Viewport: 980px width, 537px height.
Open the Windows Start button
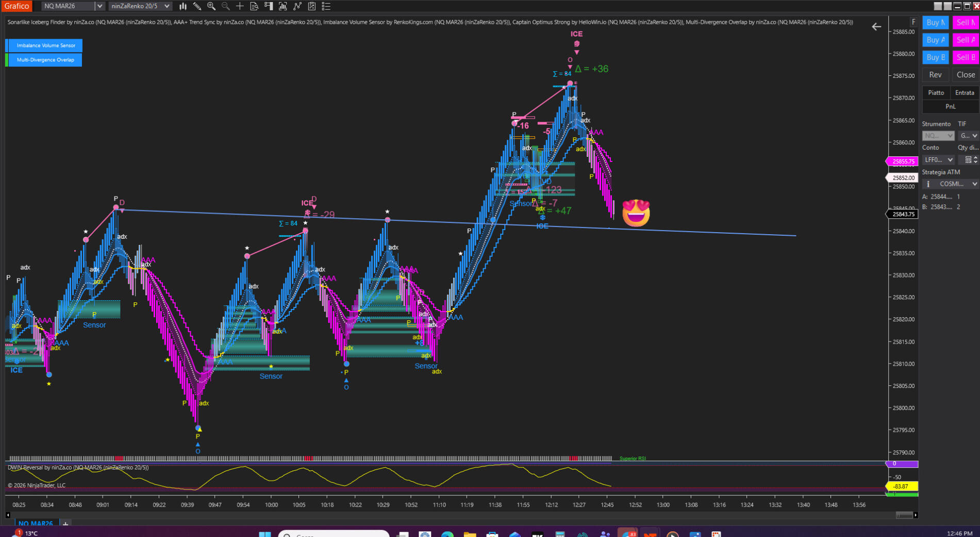point(264,534)
